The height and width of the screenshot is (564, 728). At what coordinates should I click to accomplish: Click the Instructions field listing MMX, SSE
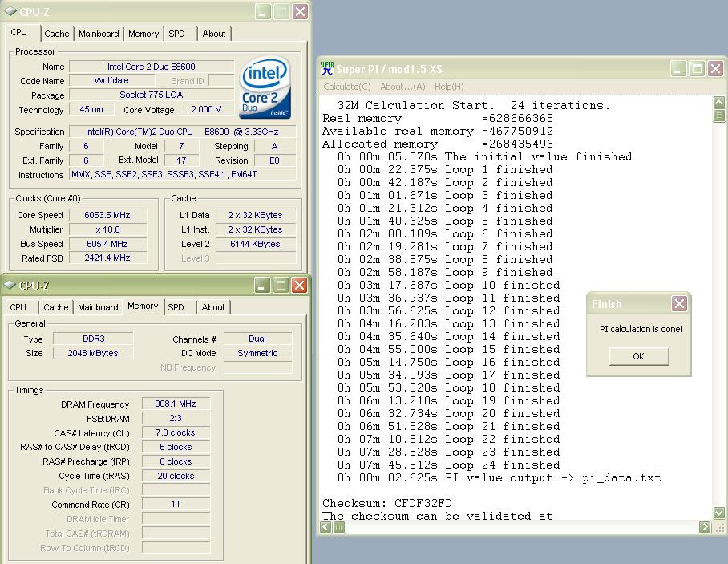point(183,174)
